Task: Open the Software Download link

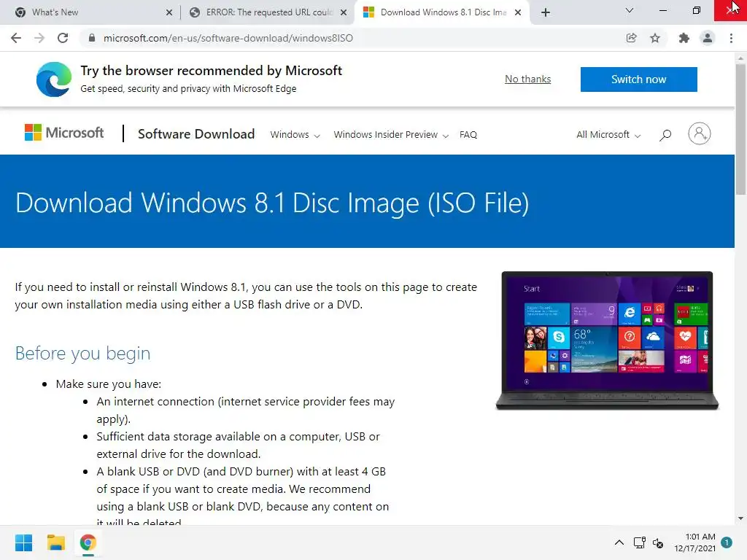Action: coord(196,134)
